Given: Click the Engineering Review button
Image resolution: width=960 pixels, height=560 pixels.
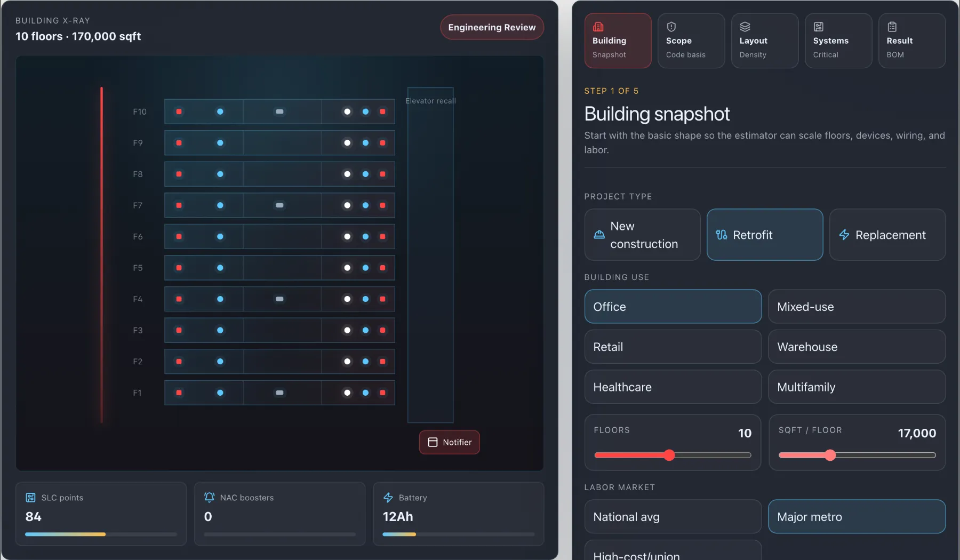Looking at the screenshot, I should [492, 27].
